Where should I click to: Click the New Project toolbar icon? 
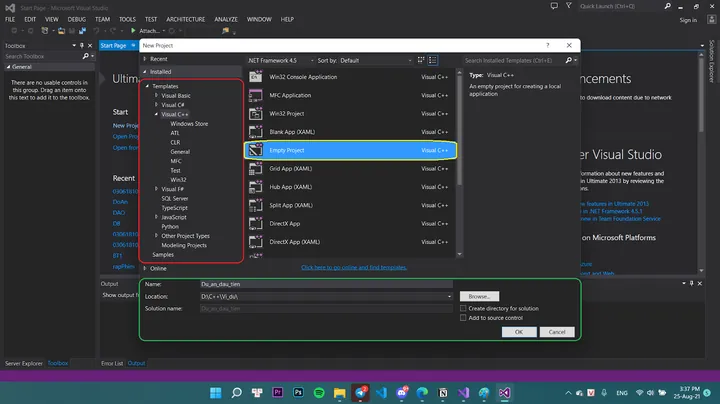pyautogui.click(x=45, y=31)
